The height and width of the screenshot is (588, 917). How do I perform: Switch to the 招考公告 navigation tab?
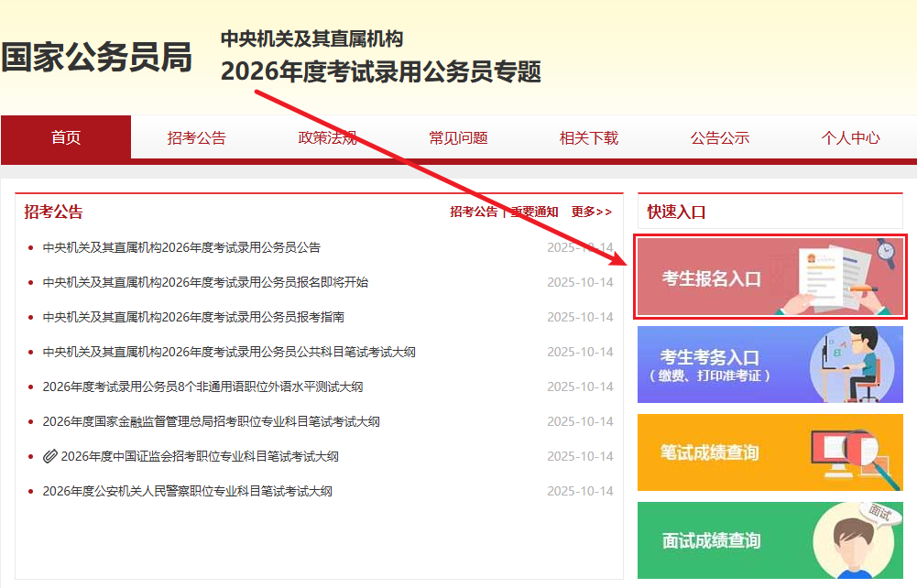tap(198, 139)
